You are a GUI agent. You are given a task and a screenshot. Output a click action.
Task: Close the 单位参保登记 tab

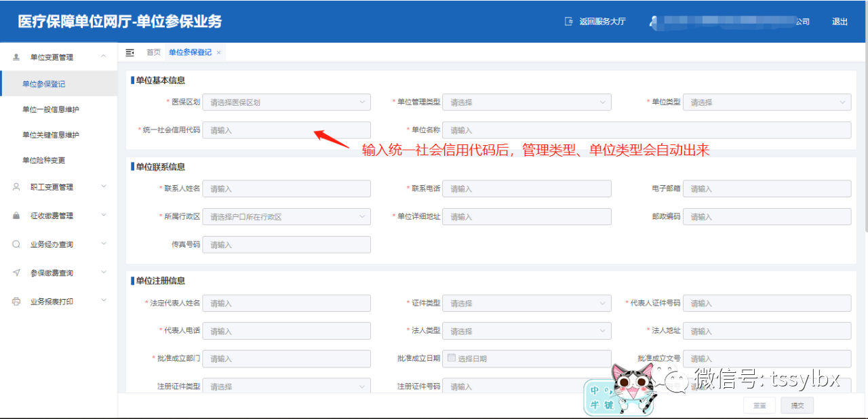pyautogui.click(x=218, y=52)
